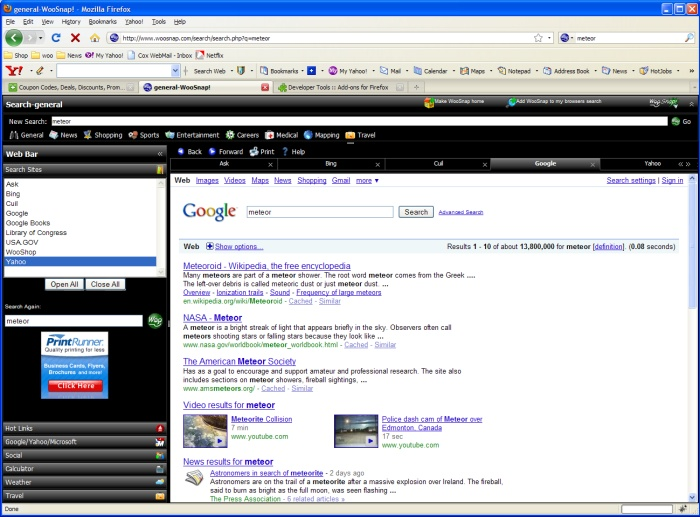
Task: Click HotJobs in the Yahoo toolbar
Action: [655, 71]
